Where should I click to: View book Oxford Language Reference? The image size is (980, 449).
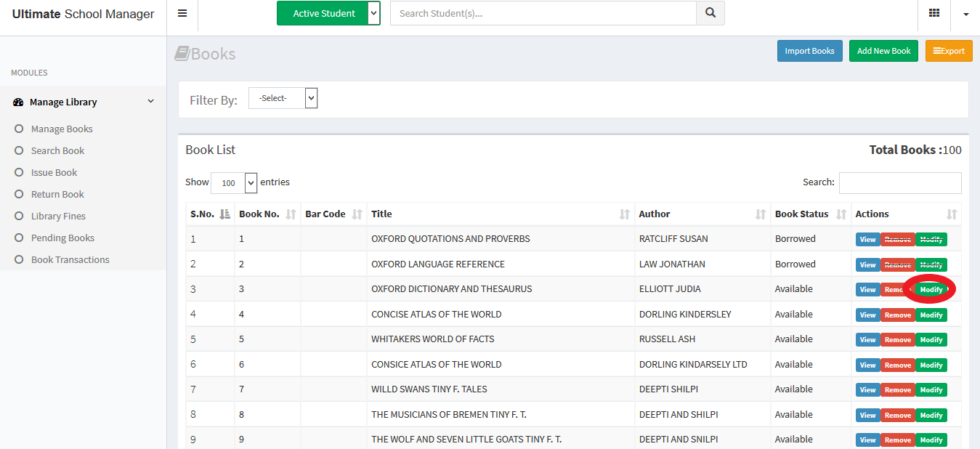(x=868, y=265)
